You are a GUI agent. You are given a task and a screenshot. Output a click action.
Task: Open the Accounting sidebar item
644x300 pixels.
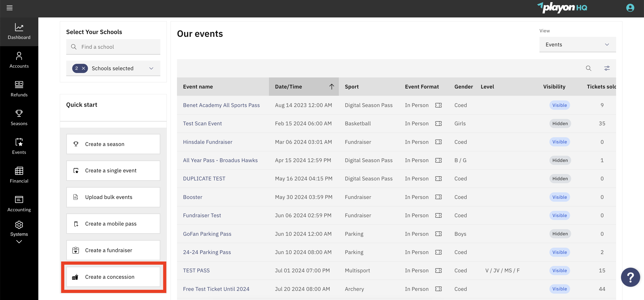(19, 204)
